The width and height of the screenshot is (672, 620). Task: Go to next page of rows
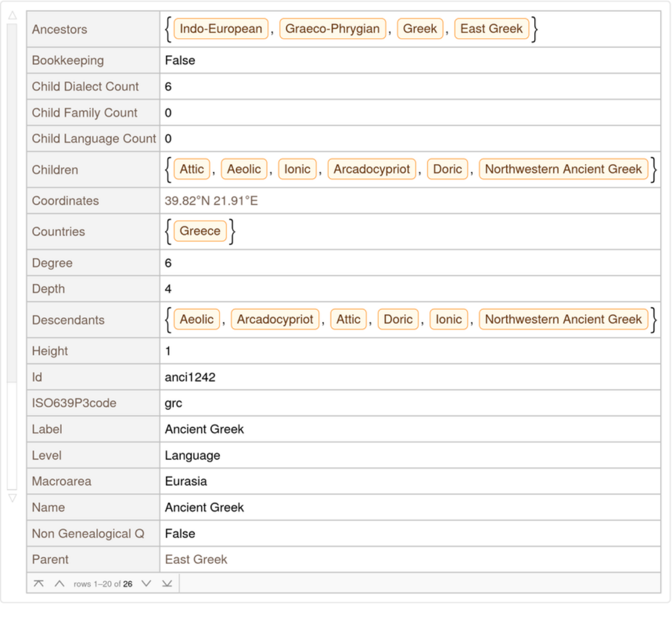point(146,583)
